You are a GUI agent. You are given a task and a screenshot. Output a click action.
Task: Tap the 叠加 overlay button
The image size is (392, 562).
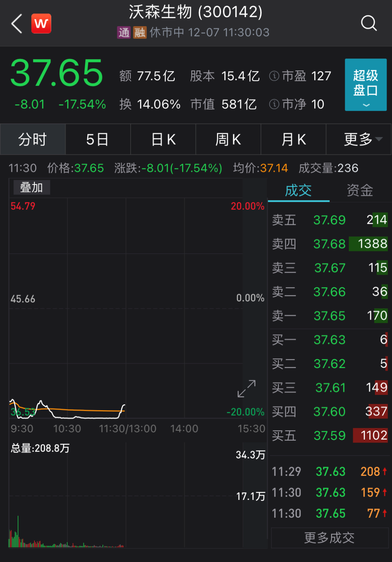[32, 187]
